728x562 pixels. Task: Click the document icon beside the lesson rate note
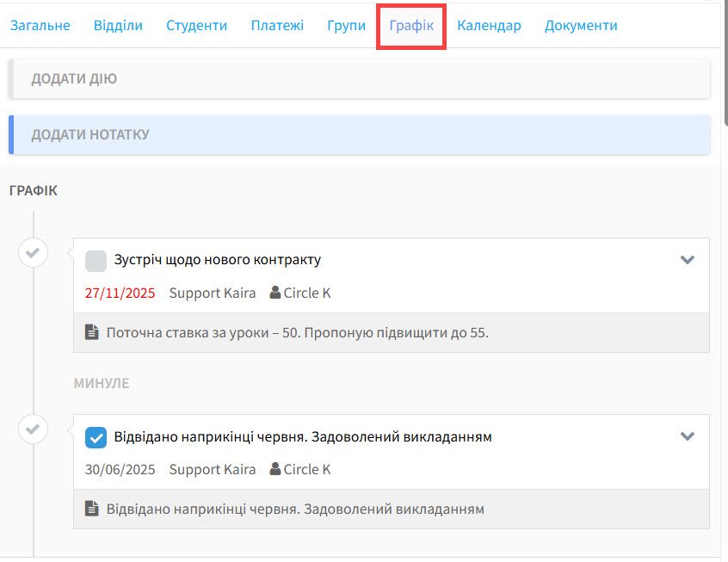pyautogui.click(x=91, y=332)
